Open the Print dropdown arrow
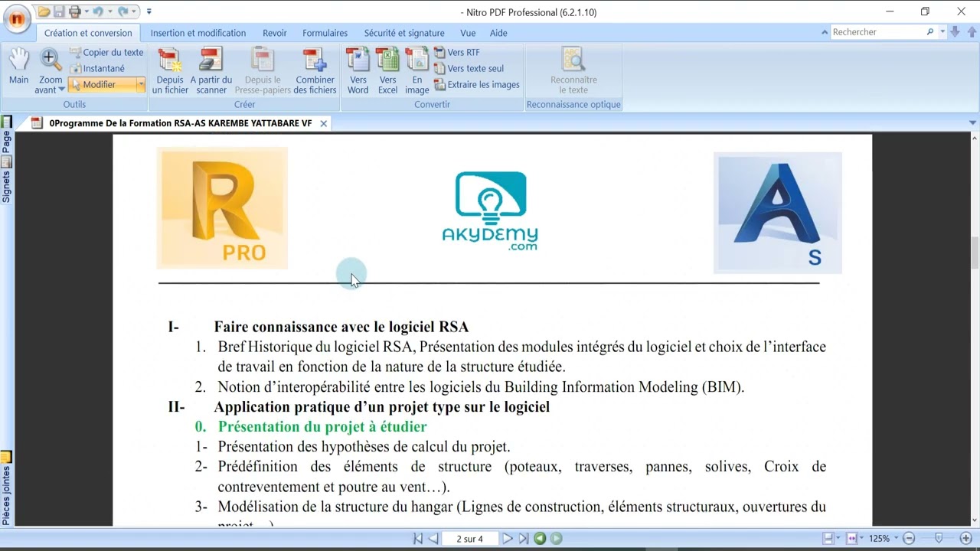The image size is (980, 551). coord(85,11)
